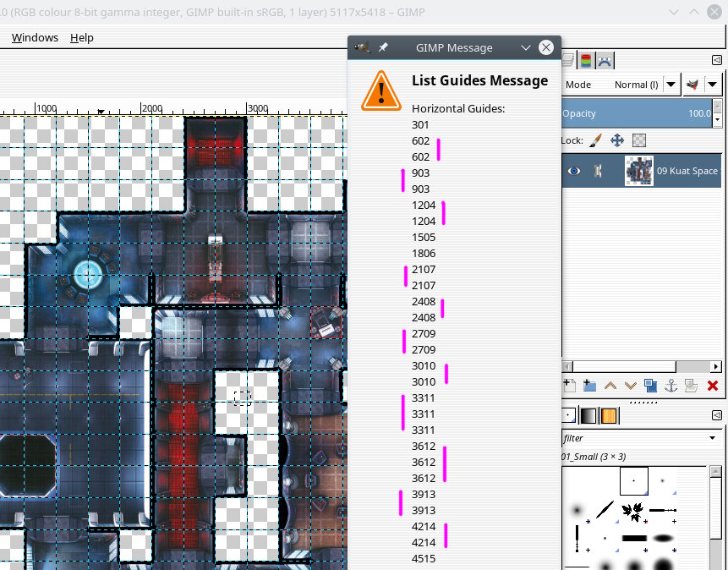Merge layer down using mask icon
The image size is (728, 570).
click(692, 386)
